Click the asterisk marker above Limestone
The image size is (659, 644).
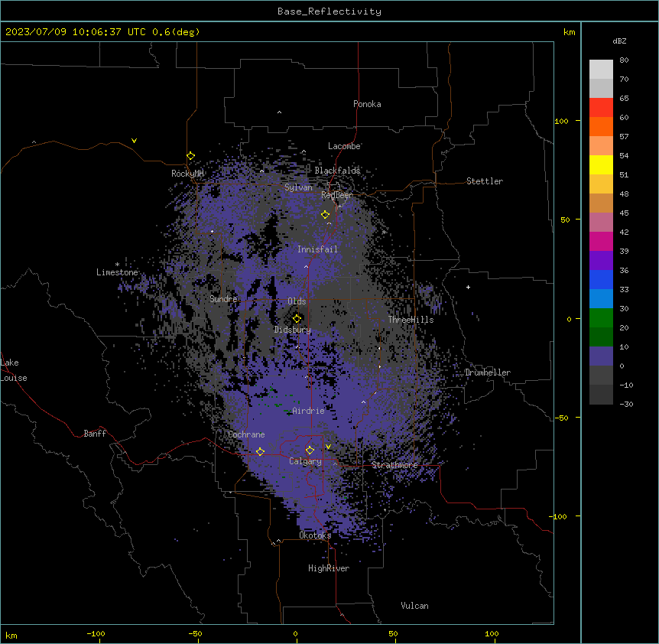point(117,265)
